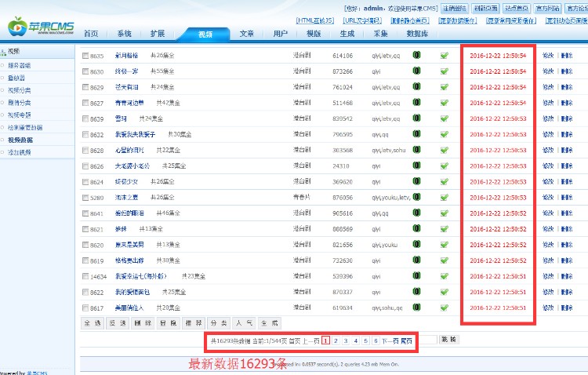Click the 人气 button under the list
588x375 pixels.
(244, 323)
